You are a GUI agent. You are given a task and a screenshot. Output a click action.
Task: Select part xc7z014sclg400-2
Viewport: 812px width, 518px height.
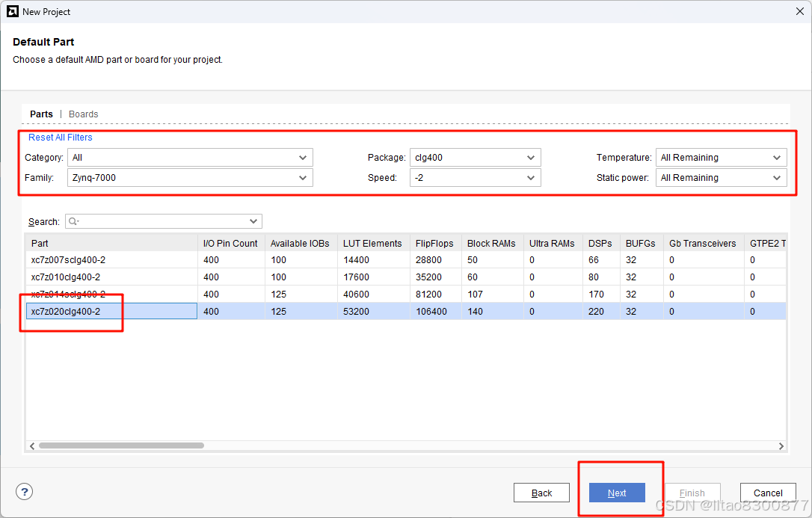(x=68, y=294)
